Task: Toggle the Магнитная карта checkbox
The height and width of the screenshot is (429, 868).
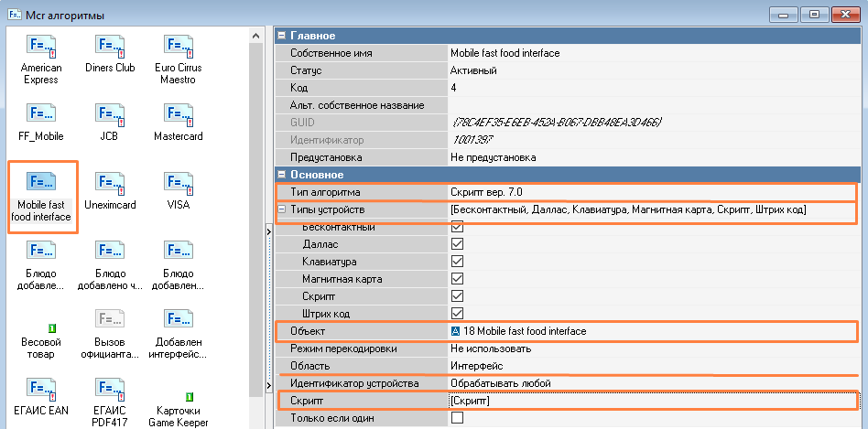Action: [x=457, y=279]
